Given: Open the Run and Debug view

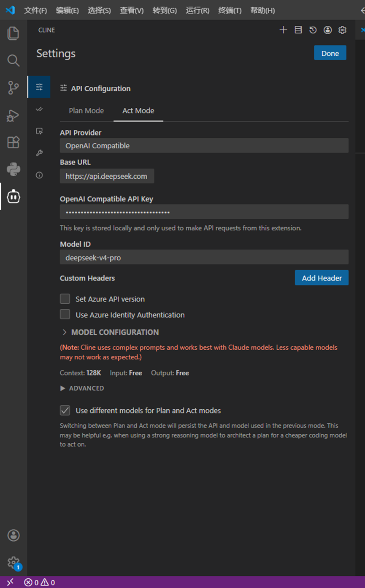Looking at the screenshot, I should [14, 115].
